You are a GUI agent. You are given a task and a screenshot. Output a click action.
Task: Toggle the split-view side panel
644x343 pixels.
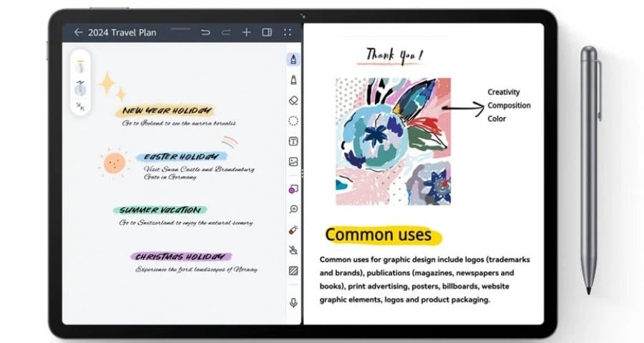[267, 32]
